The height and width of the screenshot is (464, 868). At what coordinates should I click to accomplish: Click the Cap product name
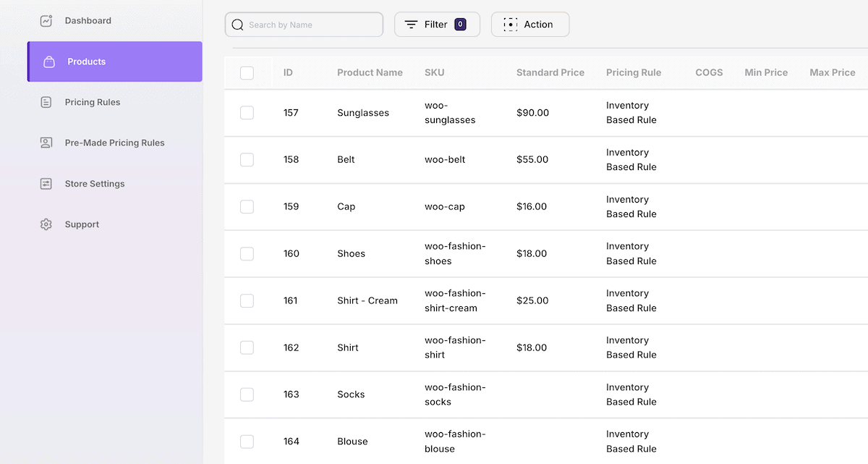coord(346,207)
